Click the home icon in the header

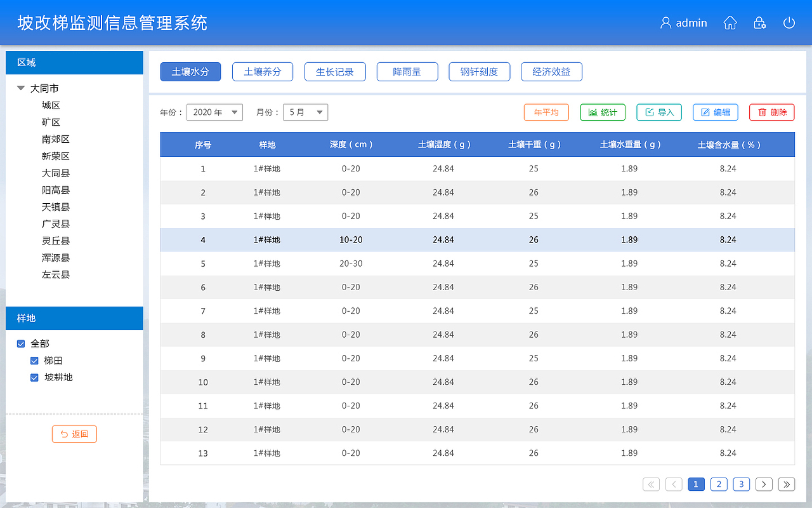[730, 22]
